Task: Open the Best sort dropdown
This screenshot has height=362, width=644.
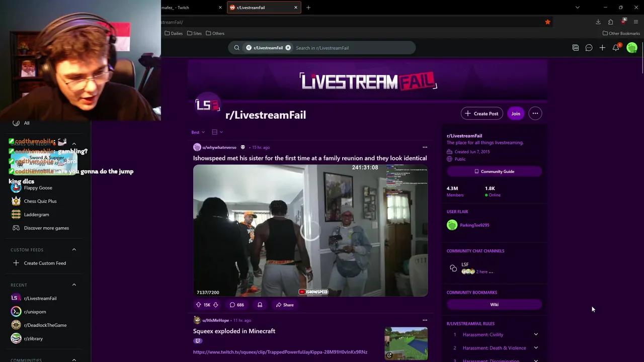Action: 198,132
